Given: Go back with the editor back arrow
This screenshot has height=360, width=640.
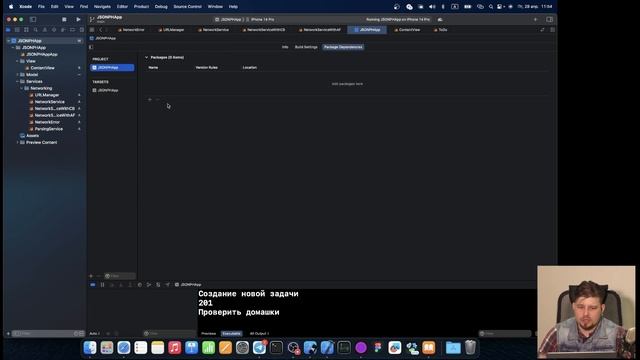Looking at the screenshot, I should 101,30.
